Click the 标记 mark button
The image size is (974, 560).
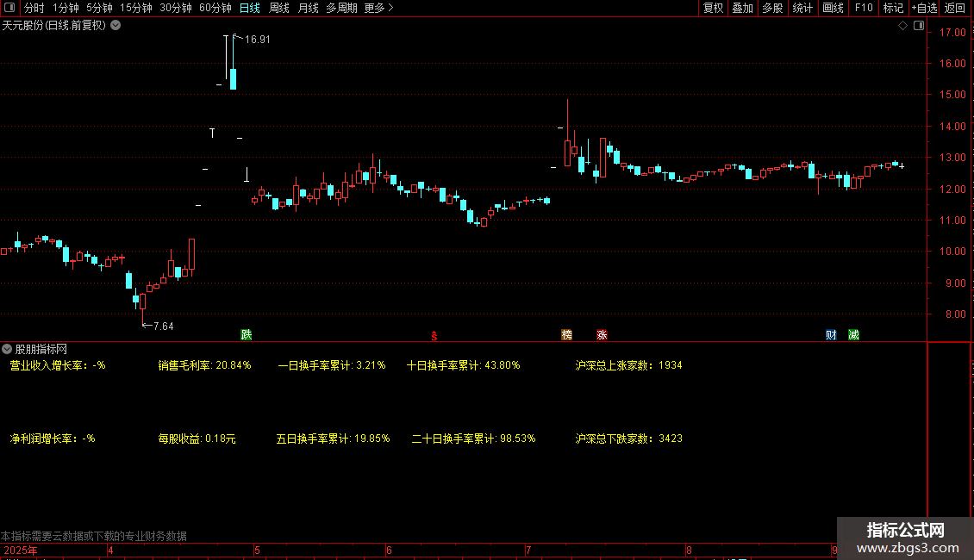[x=893, y=8]
